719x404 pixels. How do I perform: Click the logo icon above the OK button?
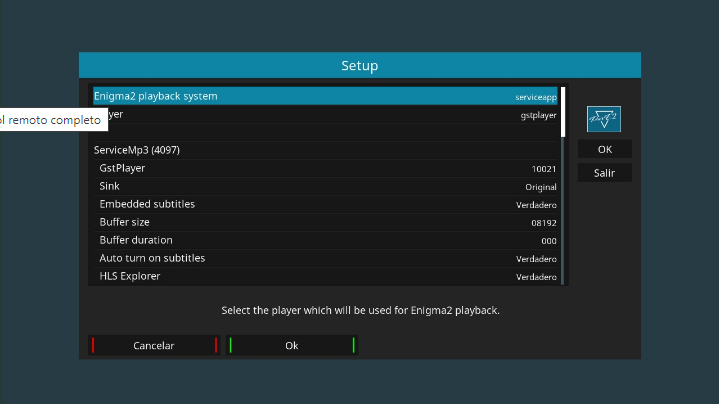click(604, 119)
